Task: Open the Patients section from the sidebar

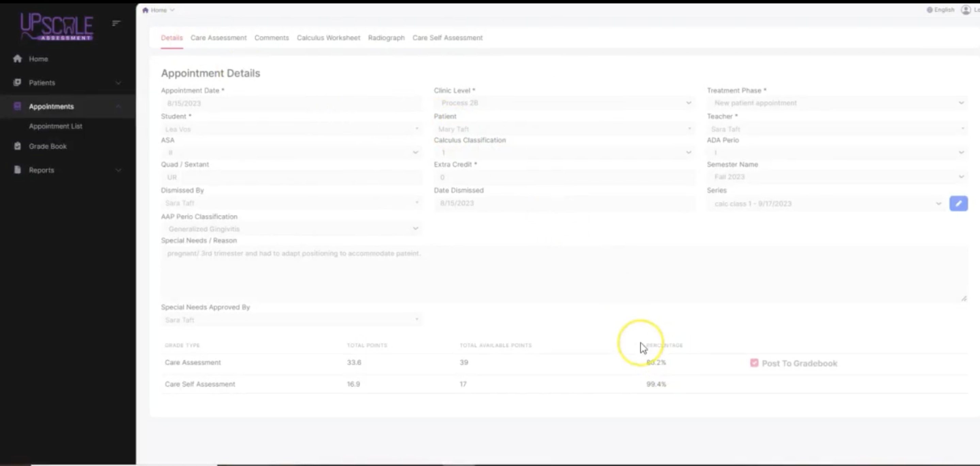Action: coord(42,82)
